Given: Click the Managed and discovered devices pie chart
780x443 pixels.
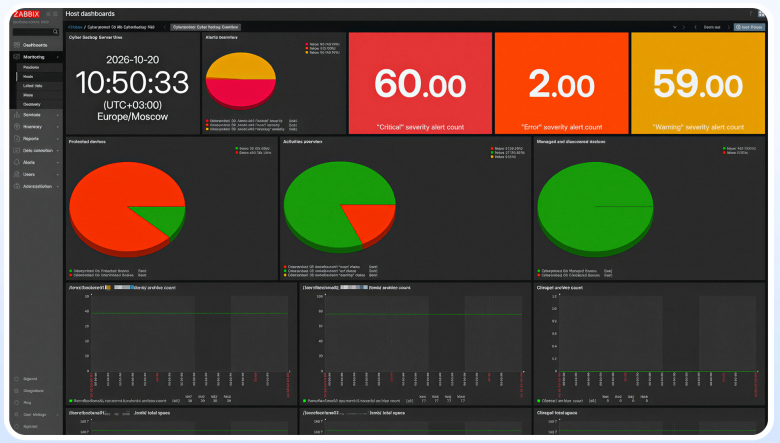Looking at the screenshot, I should 595,208.
